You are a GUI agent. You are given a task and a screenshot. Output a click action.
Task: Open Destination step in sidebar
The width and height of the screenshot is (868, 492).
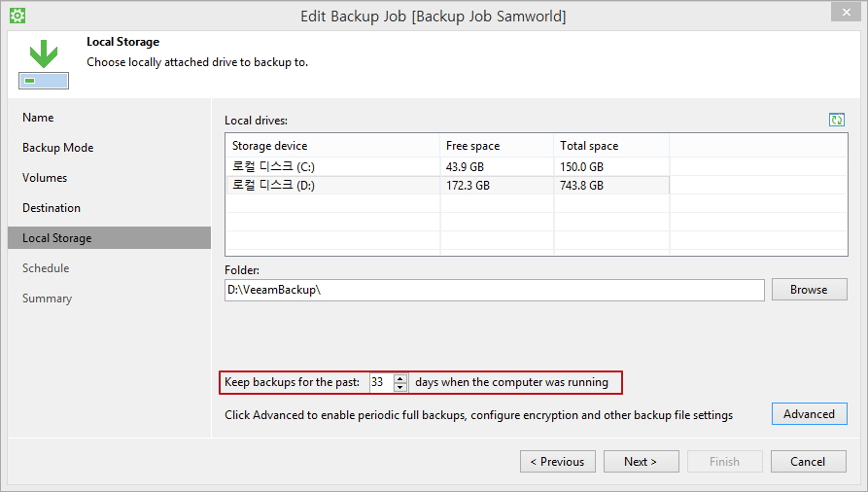pyautogui.click(x=52, y=208)
